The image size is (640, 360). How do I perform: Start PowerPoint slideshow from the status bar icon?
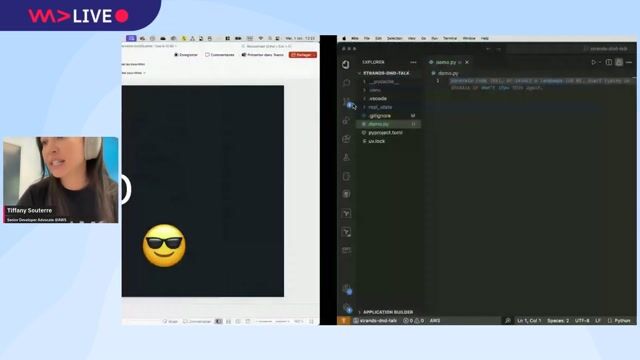[x=248, y=322]
